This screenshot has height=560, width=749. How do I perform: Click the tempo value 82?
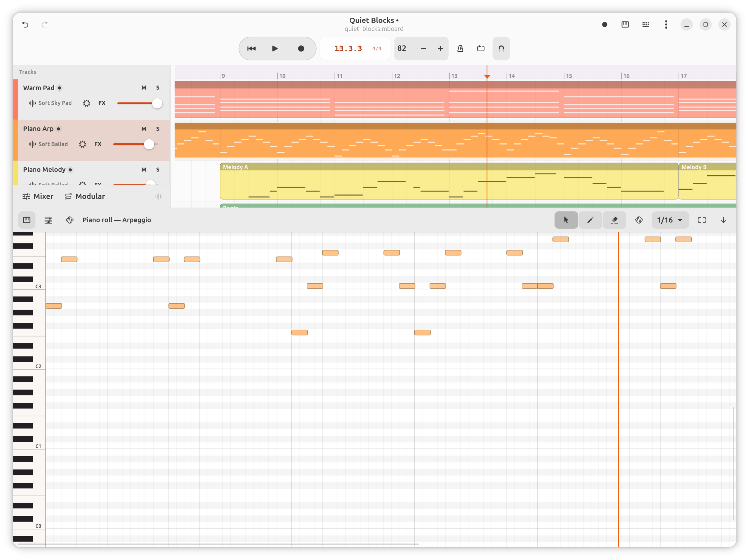pos(402,48)
